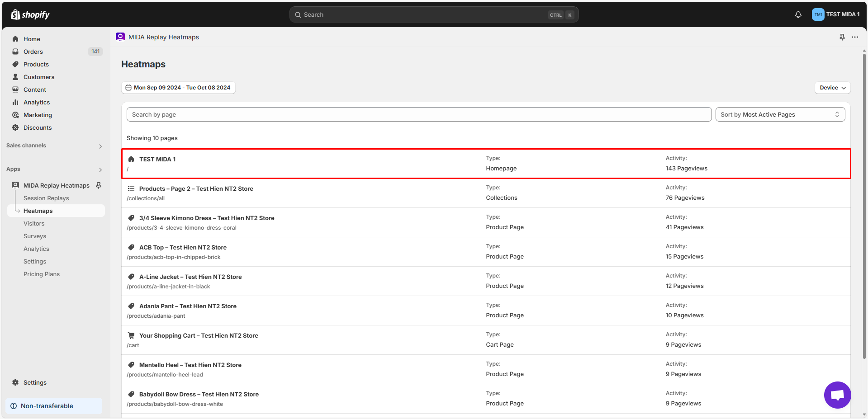The image size is (868, 419).
Task: Click the Shopify logo
Action: 30,14
